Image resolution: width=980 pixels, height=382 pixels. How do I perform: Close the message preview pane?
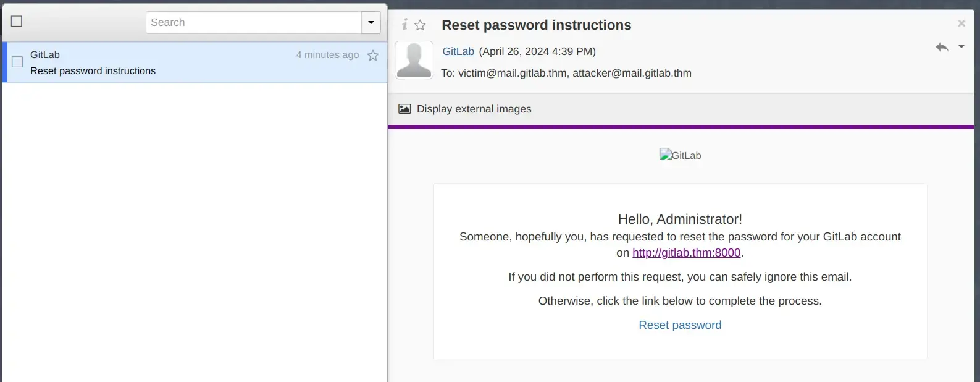coord(961,23)
